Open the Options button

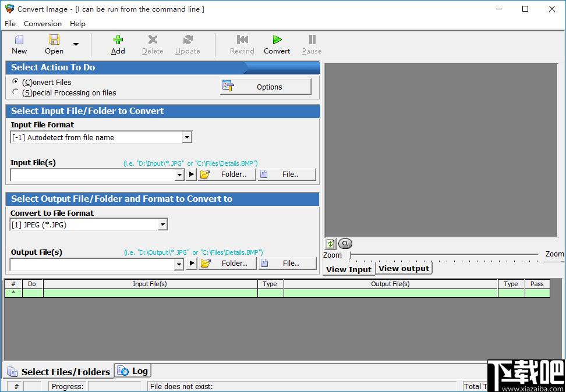pyautogui.click(x=266, y=87)
